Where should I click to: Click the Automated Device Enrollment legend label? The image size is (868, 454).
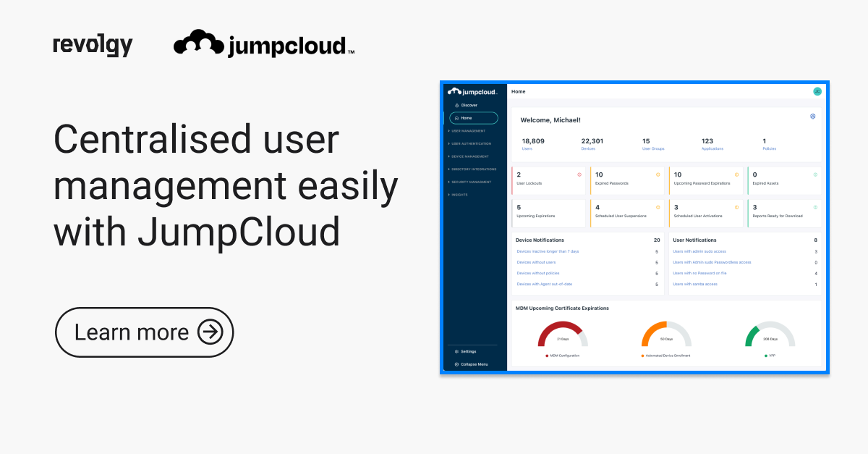click(x=668, y=356)
